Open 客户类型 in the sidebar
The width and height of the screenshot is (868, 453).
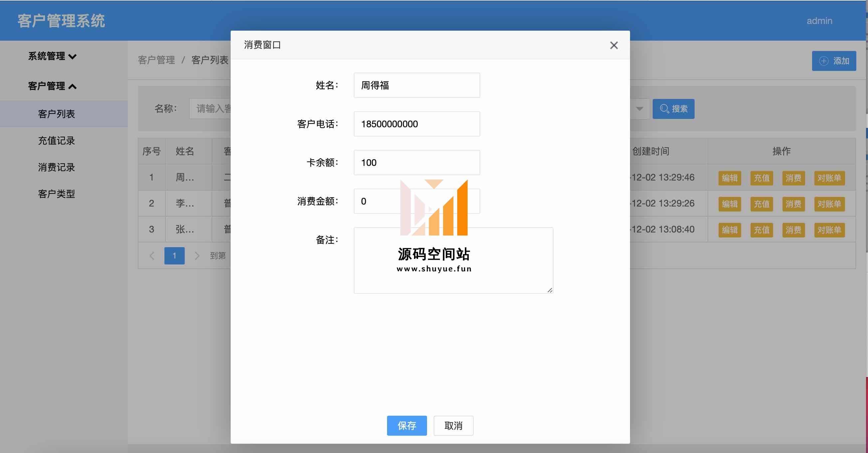[56, 194]
